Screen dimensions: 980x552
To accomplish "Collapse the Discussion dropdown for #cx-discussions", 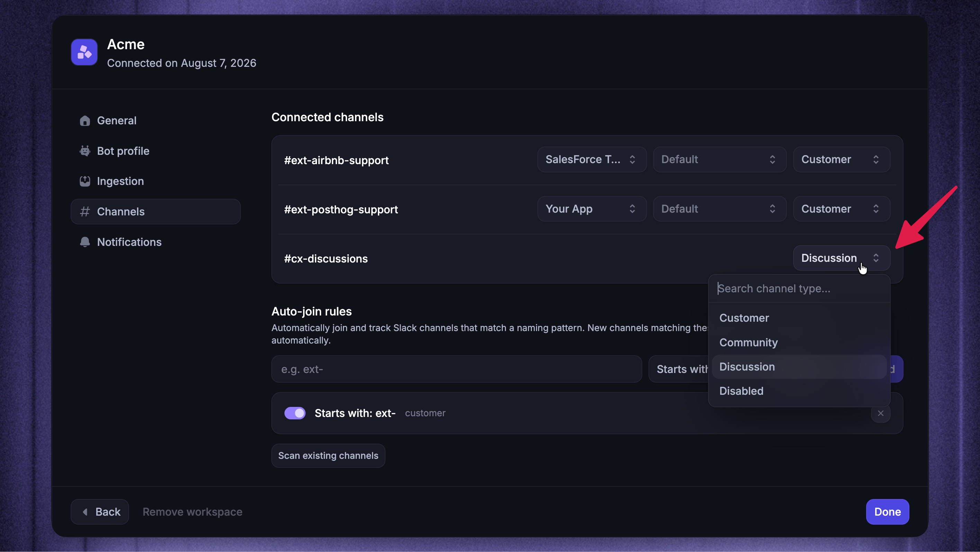I will point(842,258).
